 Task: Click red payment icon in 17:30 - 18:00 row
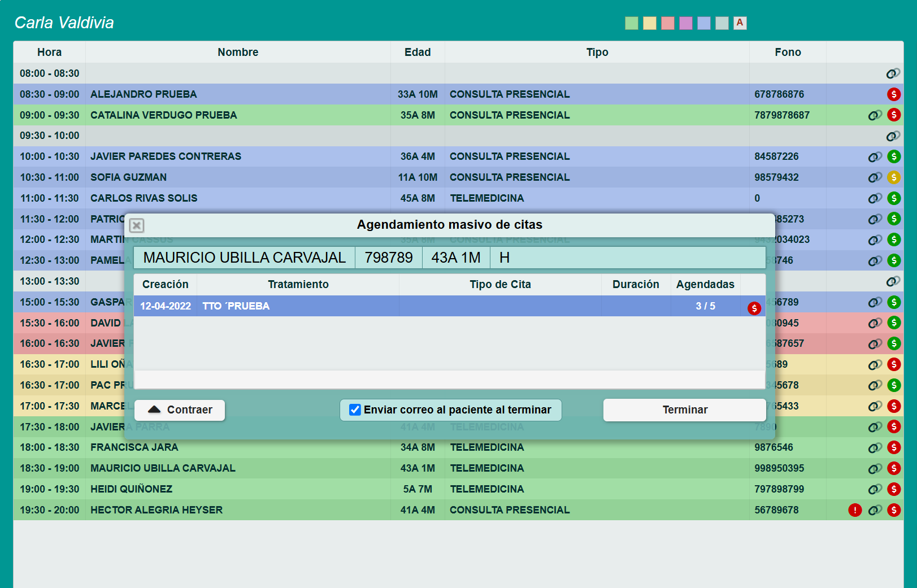(x=894, y=427)
